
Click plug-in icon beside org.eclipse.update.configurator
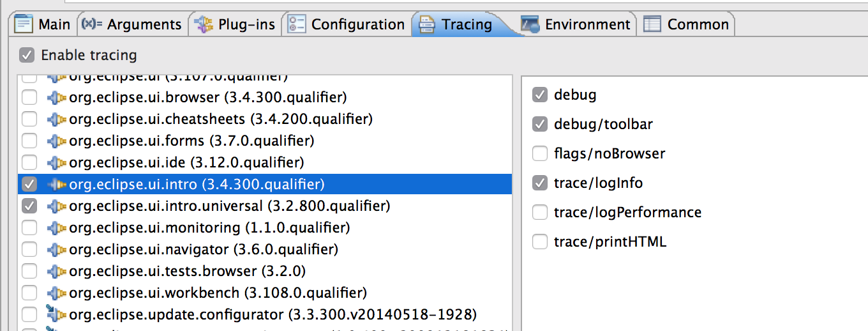coord(57,314)
